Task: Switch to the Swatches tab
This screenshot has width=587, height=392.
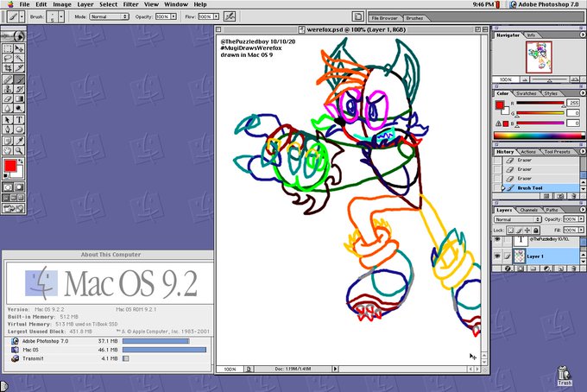Action: [x=527, y=93]
